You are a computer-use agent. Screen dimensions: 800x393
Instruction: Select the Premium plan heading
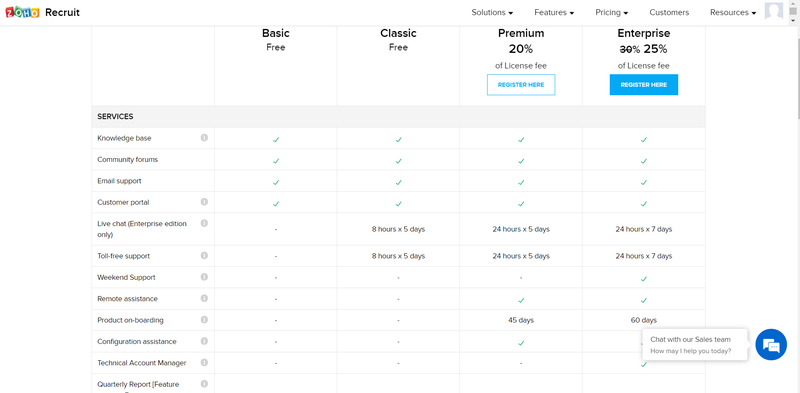pos(521,33)
